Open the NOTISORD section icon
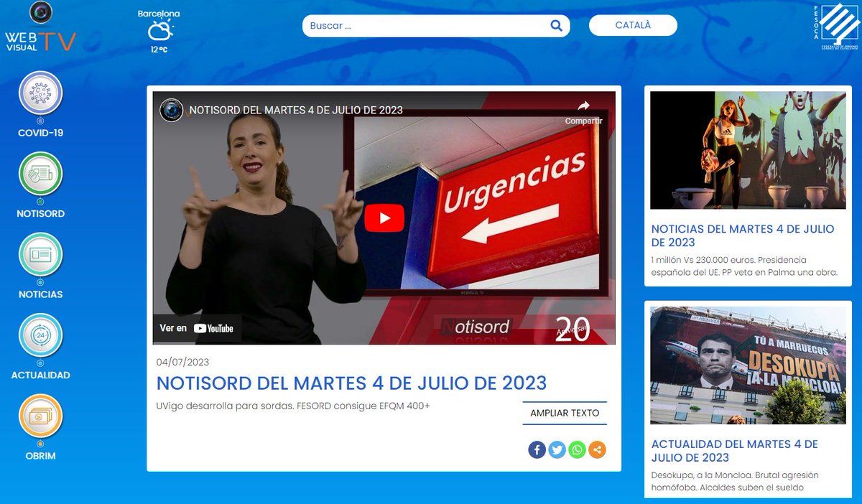Viewport: 862px width, 504px height. pyautogui.click(x=40, y=173)
